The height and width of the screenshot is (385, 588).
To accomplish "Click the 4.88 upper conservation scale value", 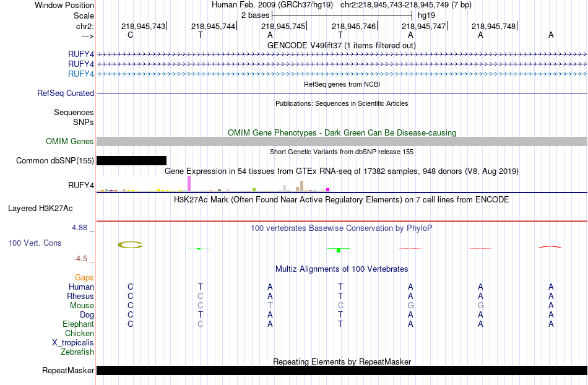I will click(79, 228).
